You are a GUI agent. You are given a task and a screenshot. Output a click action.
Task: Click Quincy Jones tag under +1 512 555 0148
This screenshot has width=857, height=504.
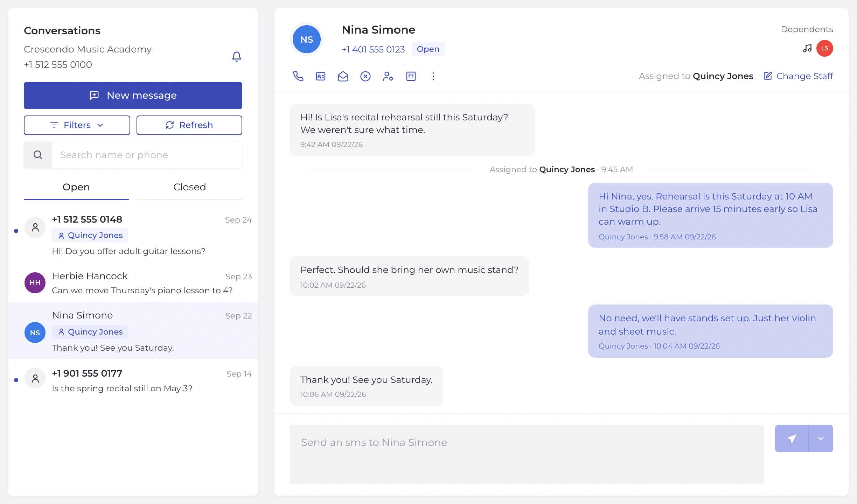click(x=90, y=235)
